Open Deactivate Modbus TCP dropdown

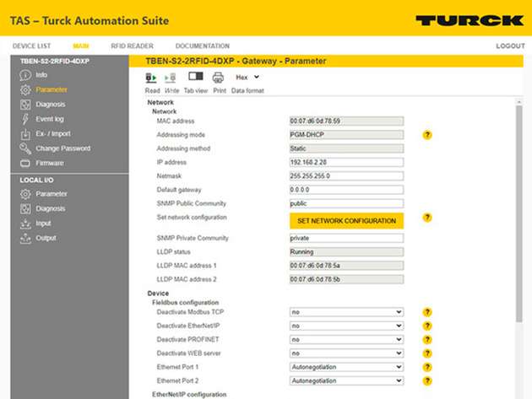point(346,312)
